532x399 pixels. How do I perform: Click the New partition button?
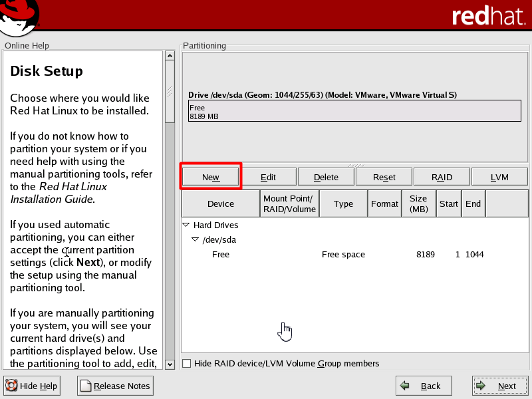[x=210, y=177]
